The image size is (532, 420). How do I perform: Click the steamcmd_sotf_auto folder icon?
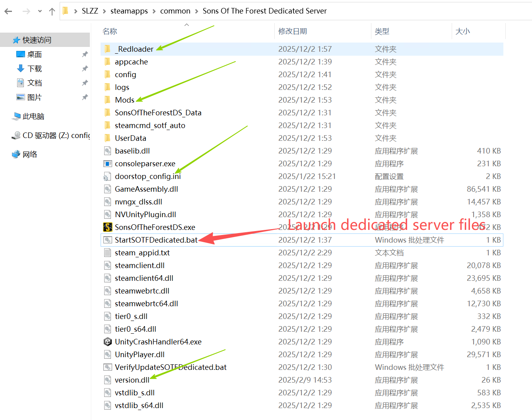(107, 125)
